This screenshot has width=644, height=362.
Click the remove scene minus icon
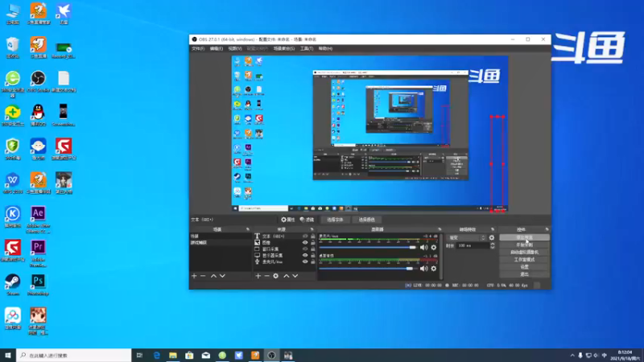tap(203, 276)
